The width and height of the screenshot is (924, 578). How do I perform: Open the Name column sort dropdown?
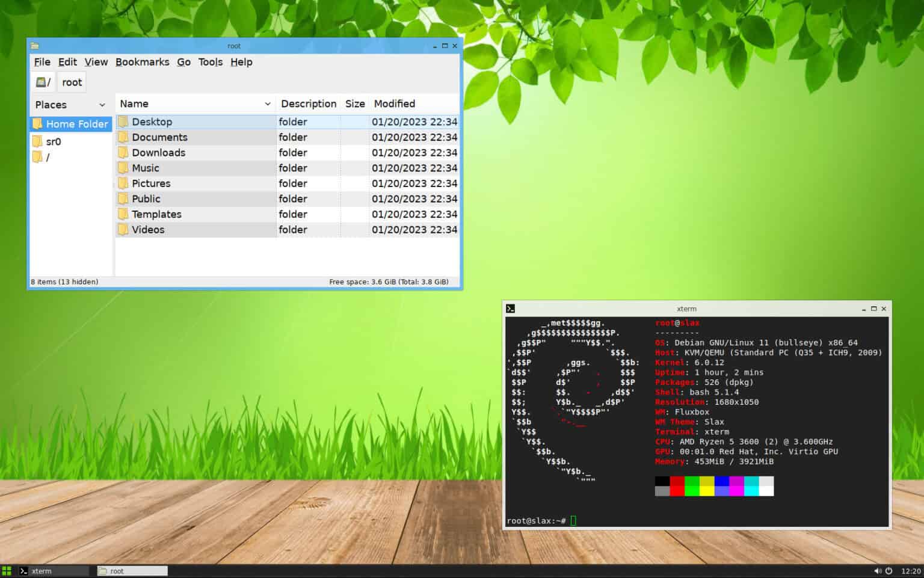pos(269,103)
